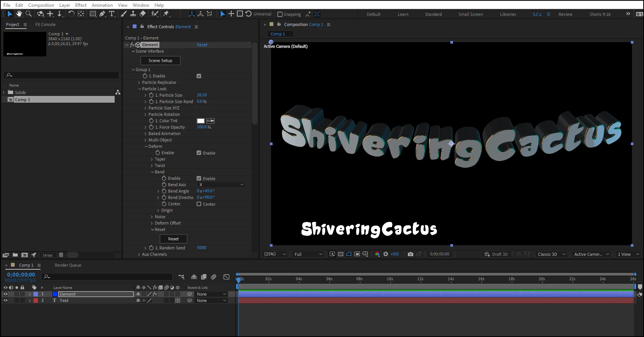644x337 pixels.
Task: Open the channel and color management icon
Action: pos(377,254)
